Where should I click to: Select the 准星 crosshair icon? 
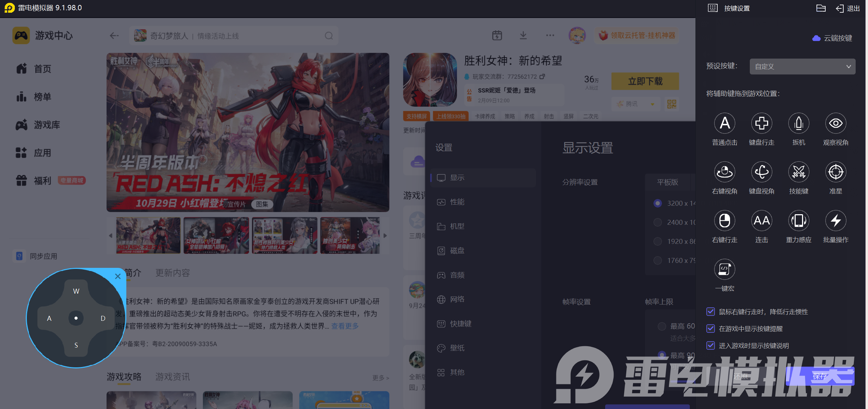836,172
